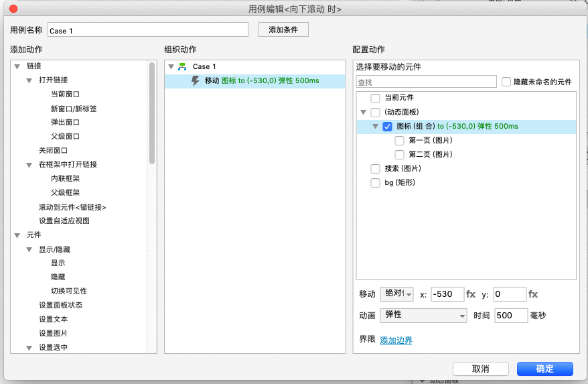Select 滚动到元件<锚链接> action

(72, 207)
